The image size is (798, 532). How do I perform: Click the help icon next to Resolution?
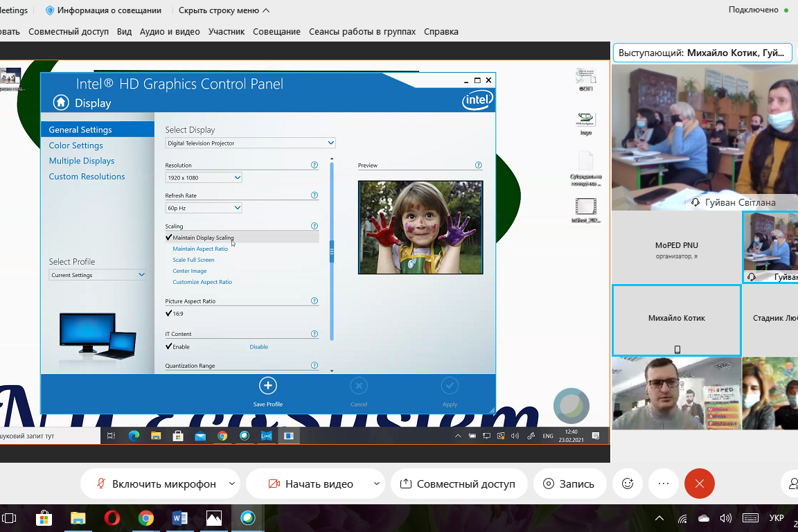(314, 166)
